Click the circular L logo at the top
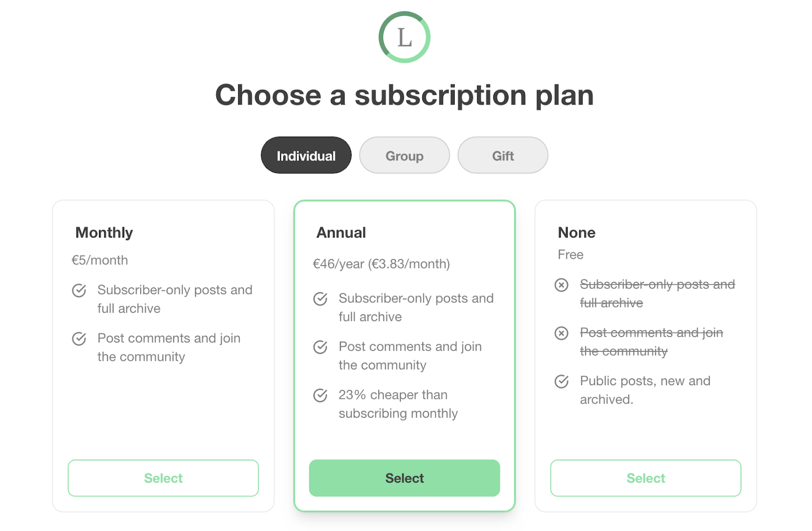812x531 pixels. pyautogui.click(x=404, y=38)
